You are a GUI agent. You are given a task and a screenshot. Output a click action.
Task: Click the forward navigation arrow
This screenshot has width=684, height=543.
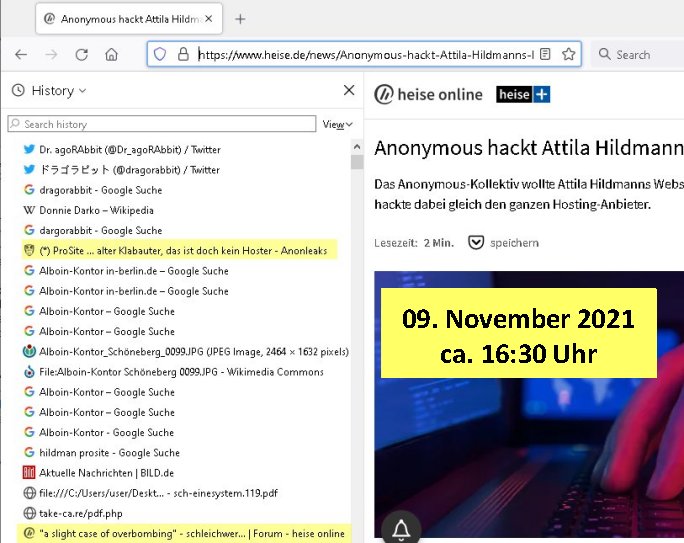pos(51,55)
